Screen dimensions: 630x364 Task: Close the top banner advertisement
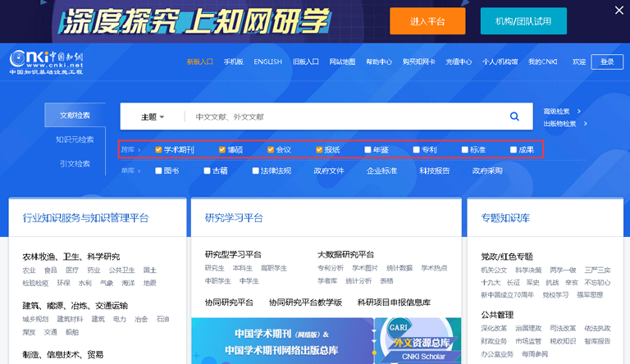click(619, 11)
